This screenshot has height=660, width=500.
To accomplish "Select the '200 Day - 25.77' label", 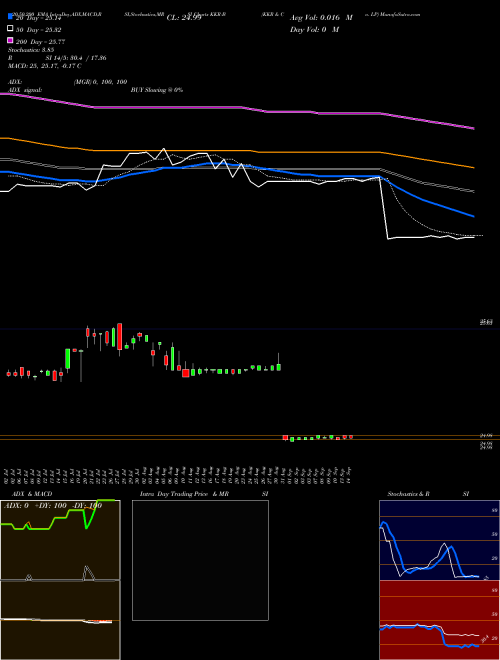I will (40, 42).
